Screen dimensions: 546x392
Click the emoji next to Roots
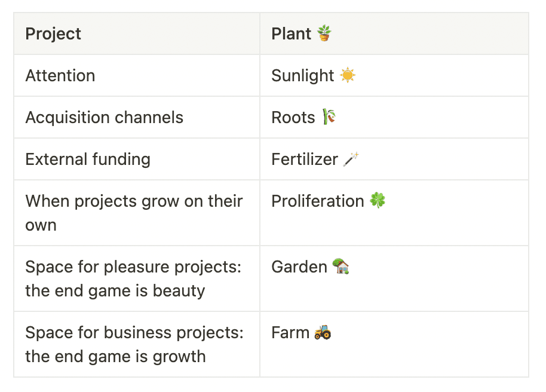point(329,117)
